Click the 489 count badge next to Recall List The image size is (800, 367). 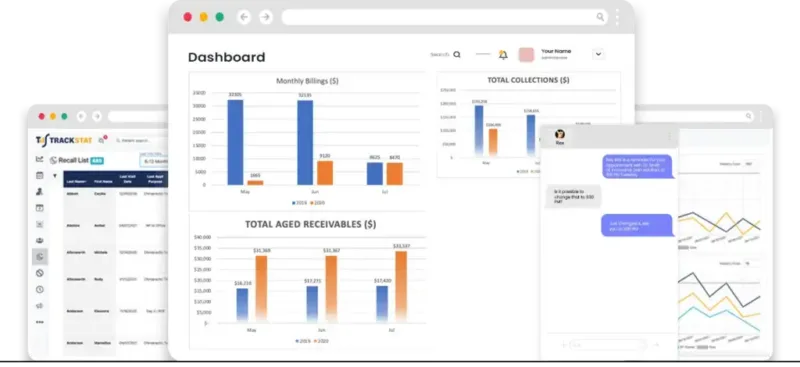click(97, 160)
